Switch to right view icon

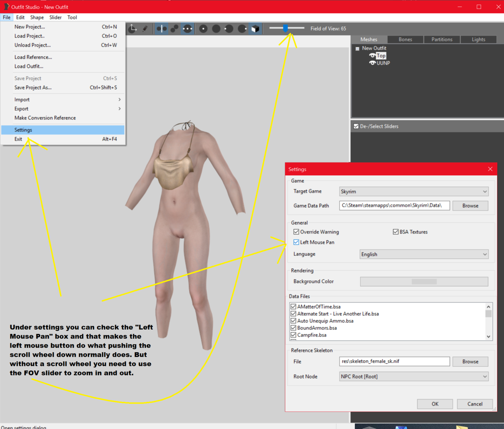pyautogui.click(x=242, y=29)
